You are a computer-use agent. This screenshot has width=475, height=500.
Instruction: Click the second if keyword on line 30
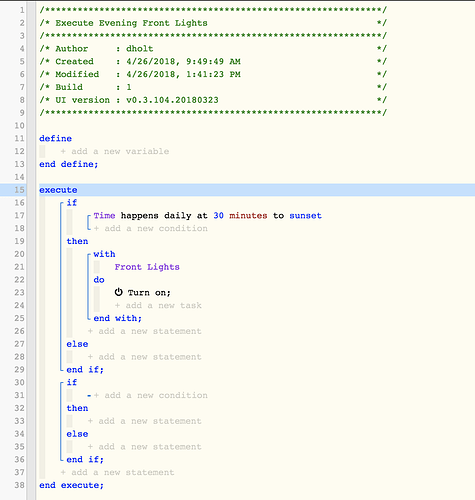[72, 382]
